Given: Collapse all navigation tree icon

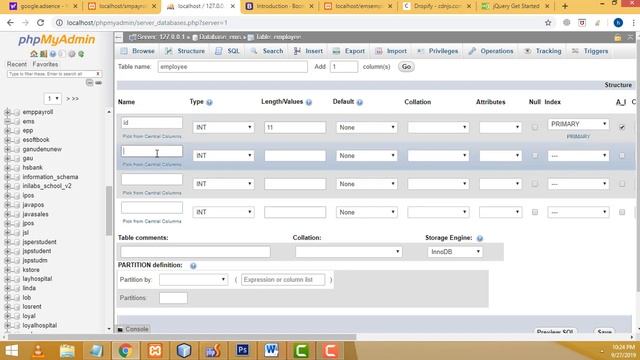Looking at the screenshot, I should [x=89, y=83].
